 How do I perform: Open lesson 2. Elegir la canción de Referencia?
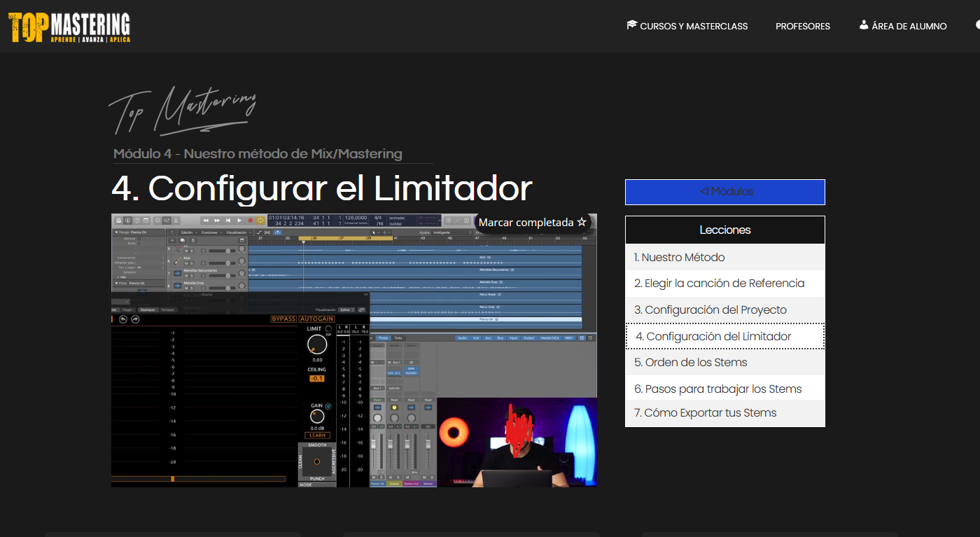[x=725, y=284]
